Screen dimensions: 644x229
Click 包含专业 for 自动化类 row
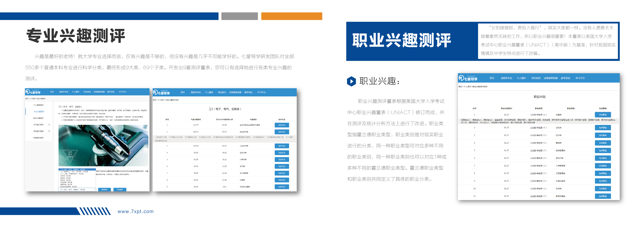pyautogui.click(x=282, y=152)
